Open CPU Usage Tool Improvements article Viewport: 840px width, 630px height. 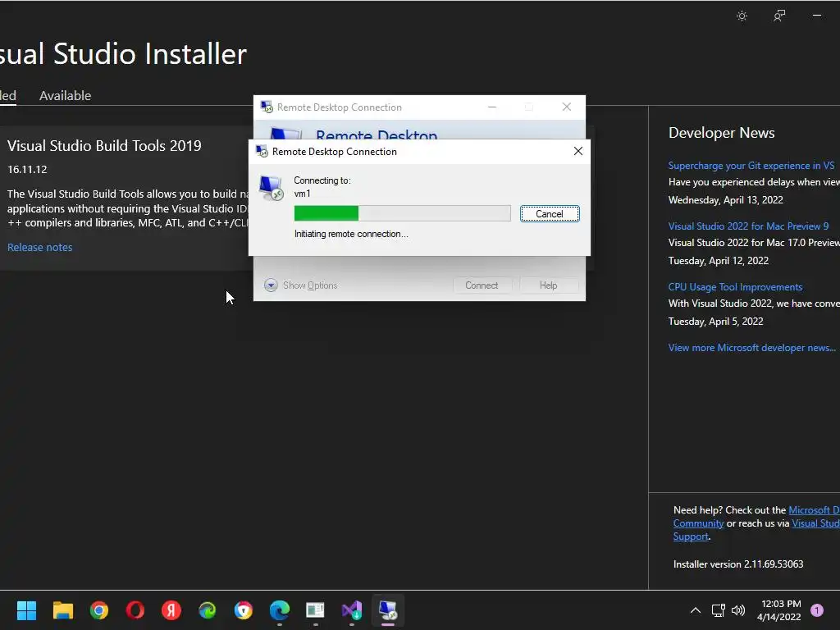736,286
